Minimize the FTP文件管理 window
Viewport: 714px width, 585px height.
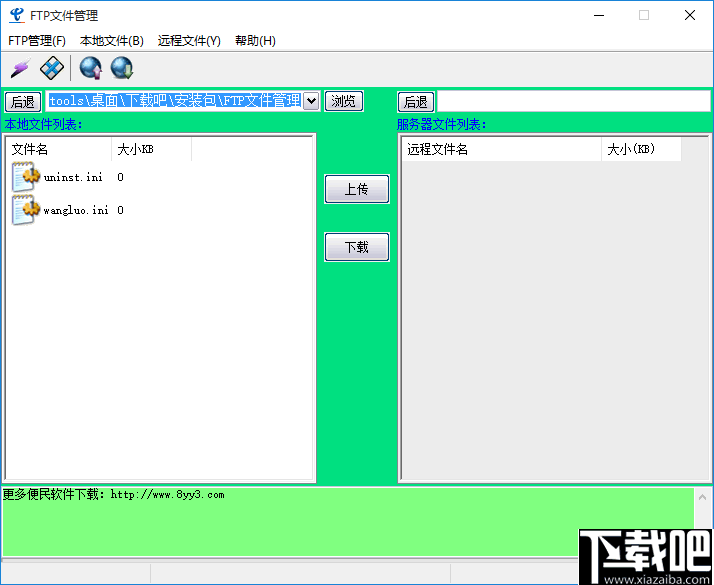click(x=599, y=15)
